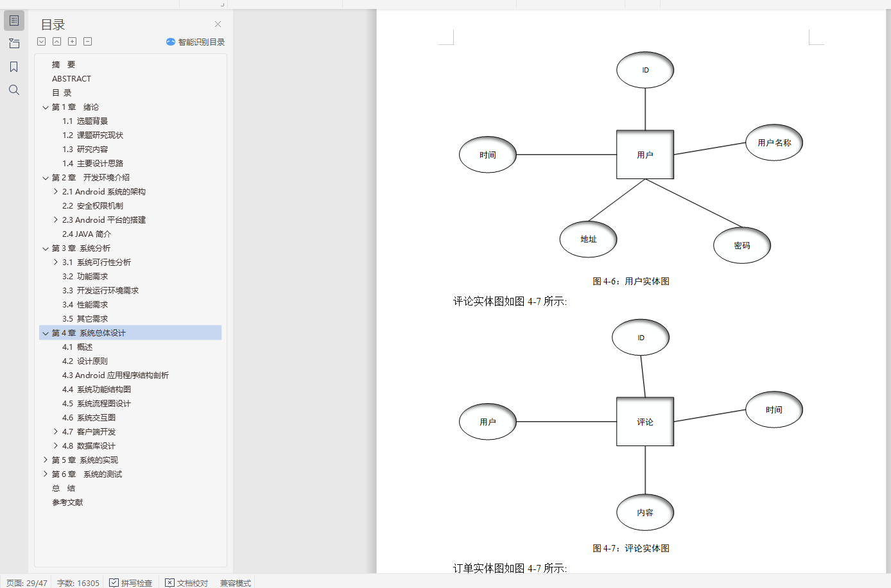Screen dimensions: 891x588
Task: Click the down-chevron box icon under 目录
Action: pos(42,42)
